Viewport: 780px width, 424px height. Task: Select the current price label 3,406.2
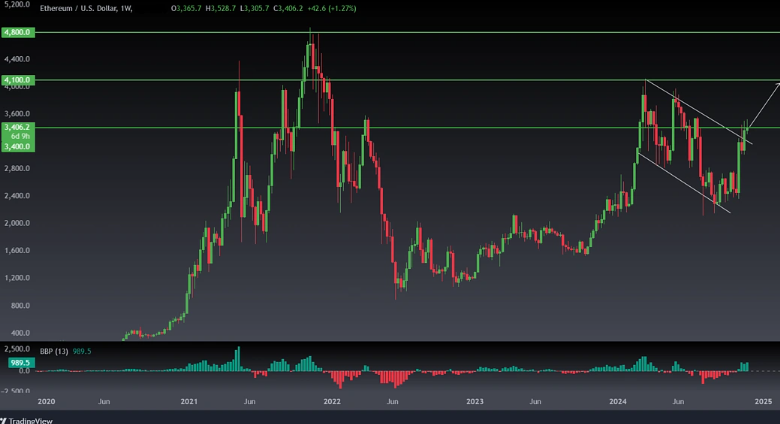[x=17, y=127]
